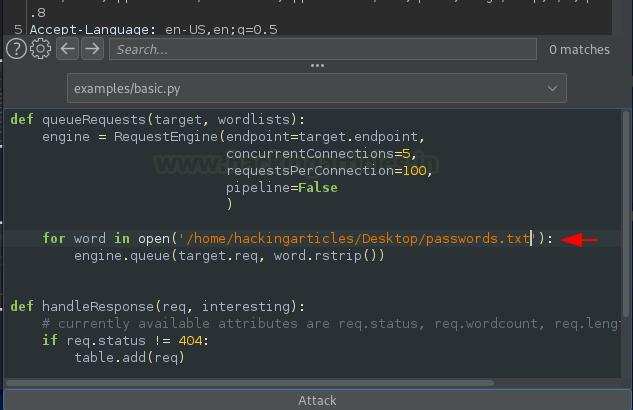The width and height of the screenshot is (633, 410).
Task: Click the table.add(req) line
Action: pos(130,358)
